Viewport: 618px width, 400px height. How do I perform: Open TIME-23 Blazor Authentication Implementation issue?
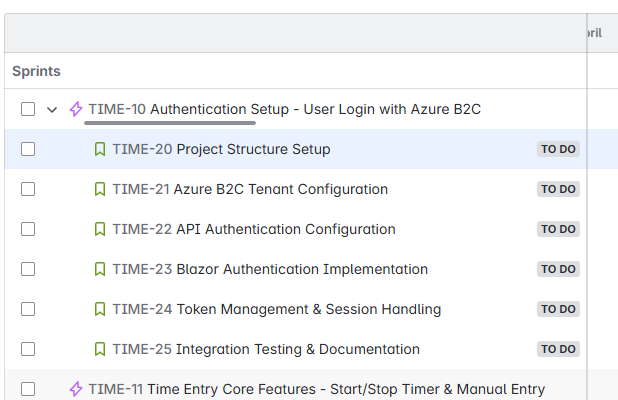click(270, 269)
